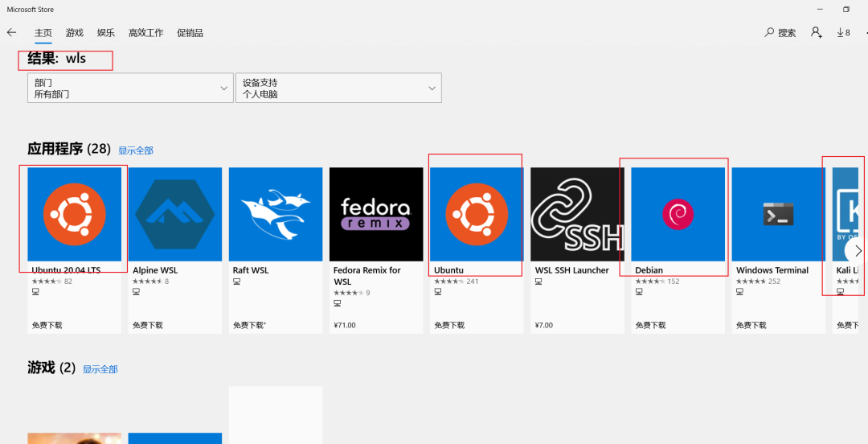868x444 pixels.
Task: Restore the Microsoft Store window
Action: [x=845, y=10]
